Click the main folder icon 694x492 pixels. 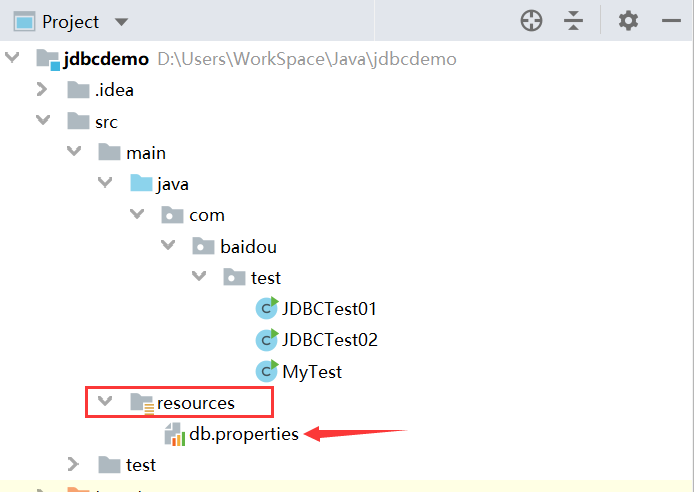pyautogui.click(x=109, y=152)
